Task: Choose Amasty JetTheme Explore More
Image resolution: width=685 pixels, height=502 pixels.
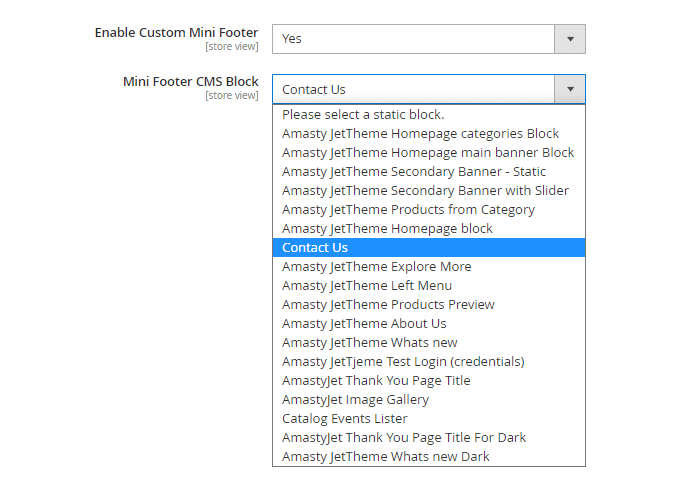Action: point(376,267)
